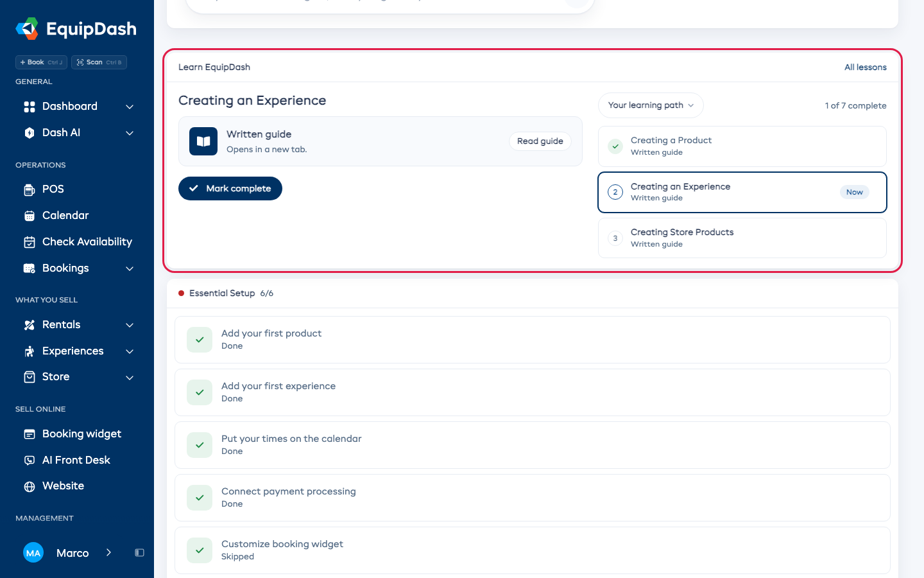Open AI Front Desk menu item

[x=77, y=460]
